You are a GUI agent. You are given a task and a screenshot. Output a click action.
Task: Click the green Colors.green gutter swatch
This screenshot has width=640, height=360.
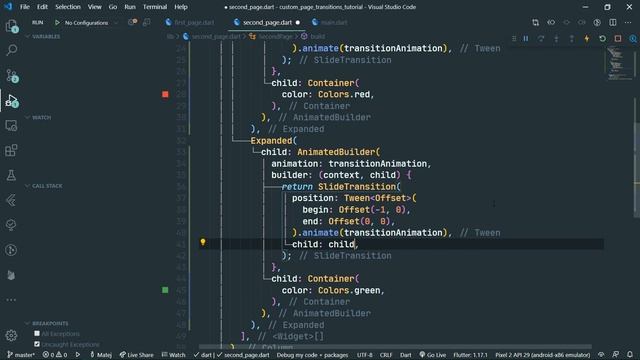pyautogui.click(x=165, y=290)
